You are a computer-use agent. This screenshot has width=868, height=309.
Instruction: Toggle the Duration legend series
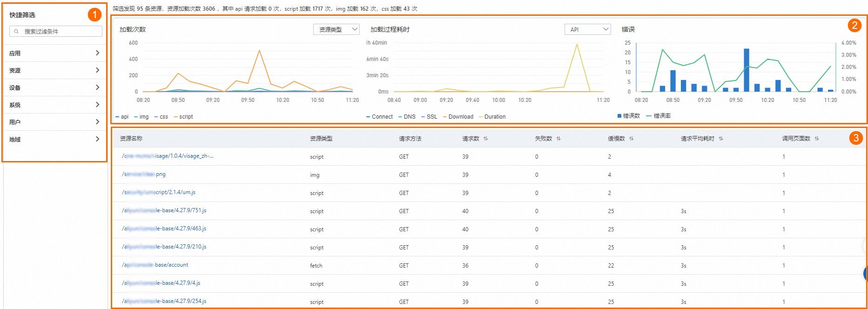(x=492, y=117)
